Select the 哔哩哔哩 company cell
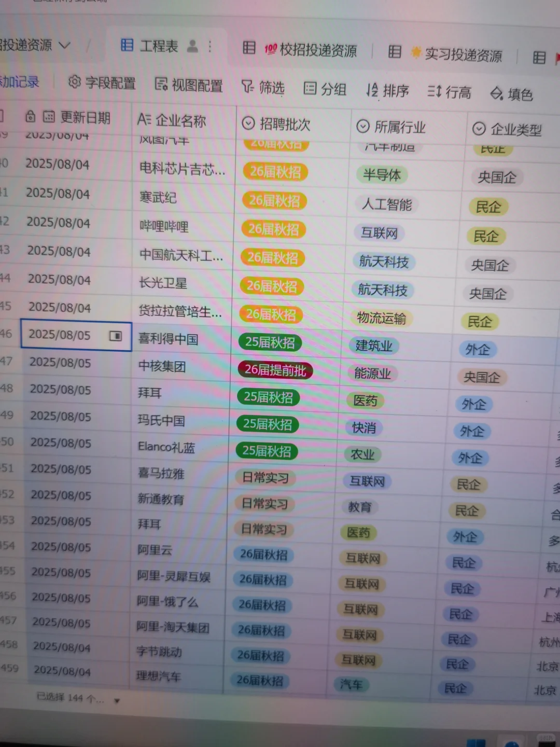560x747 pixels. point(181,226)
